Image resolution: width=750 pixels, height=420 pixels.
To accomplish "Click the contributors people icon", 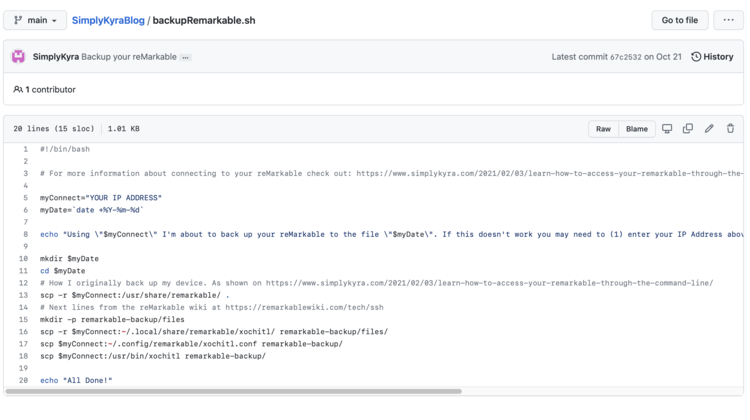I will point(18,89).
